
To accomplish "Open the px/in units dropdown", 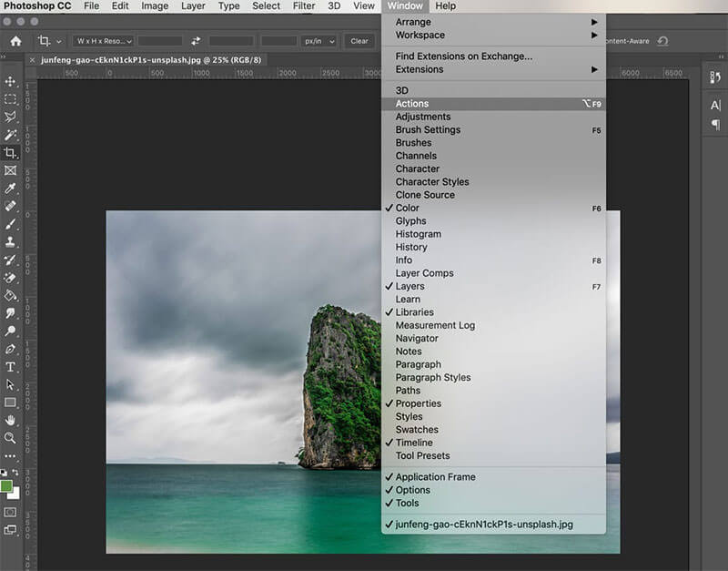I will pyautogui.click(x=318, y=41).
